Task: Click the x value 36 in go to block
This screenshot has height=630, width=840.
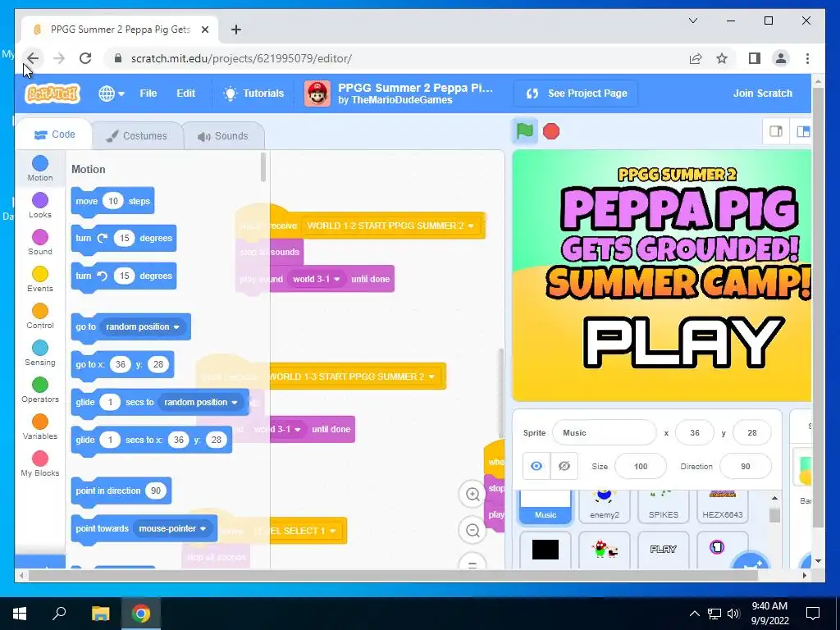Action: tap(121, 365)
